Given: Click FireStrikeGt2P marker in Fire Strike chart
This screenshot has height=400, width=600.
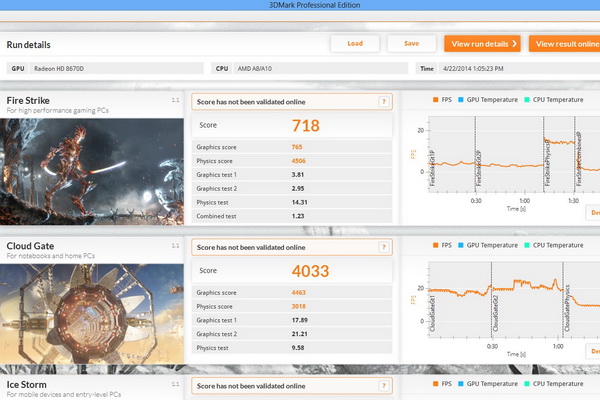Looking at the screenshot, I should point(478,168).
